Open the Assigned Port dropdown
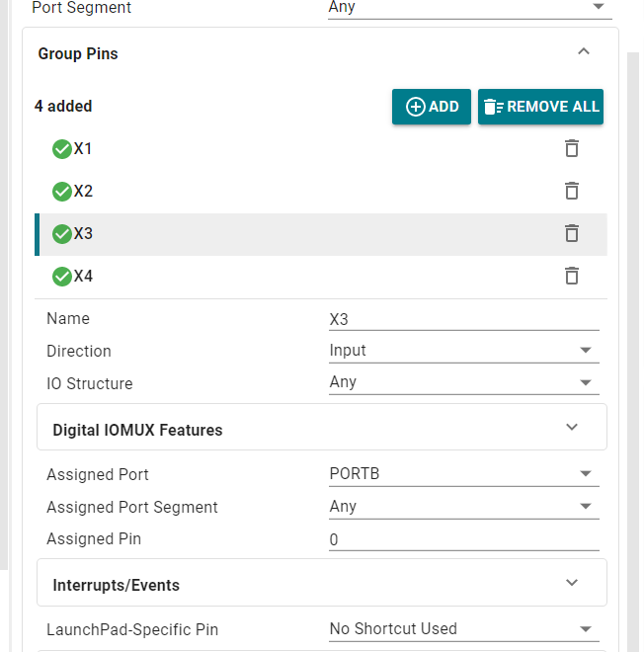Image resolution: width=644 pixels, height=652 pixels. tap(463, 474)
